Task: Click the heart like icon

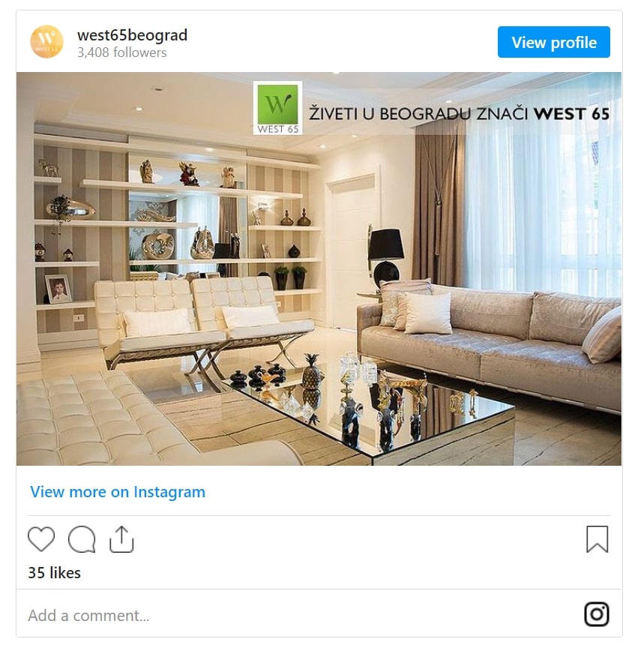Action: [x=41, y=539]
